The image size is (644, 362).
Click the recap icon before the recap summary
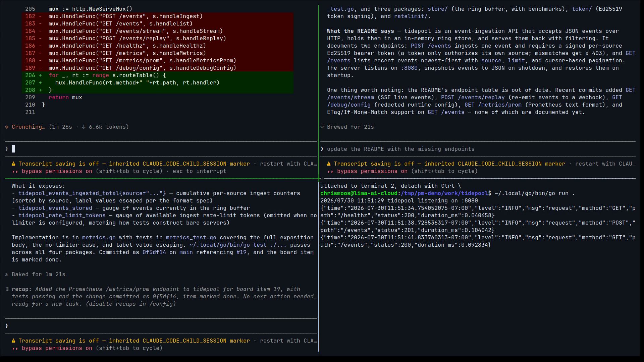7,289
